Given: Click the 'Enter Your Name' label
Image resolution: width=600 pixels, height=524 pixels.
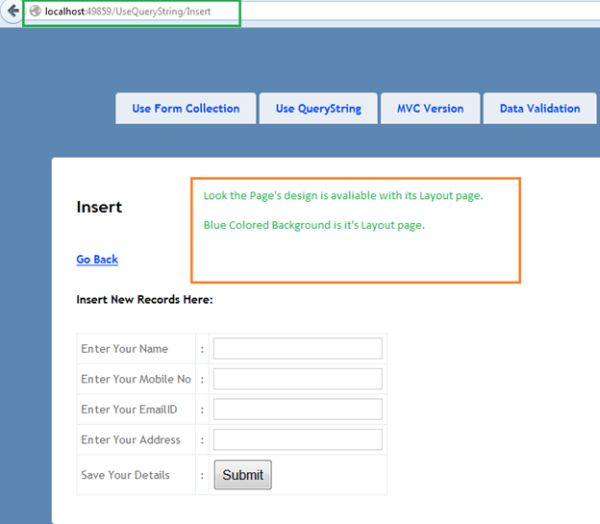Looking at the screenshot, I should click(x=124, y=349).
